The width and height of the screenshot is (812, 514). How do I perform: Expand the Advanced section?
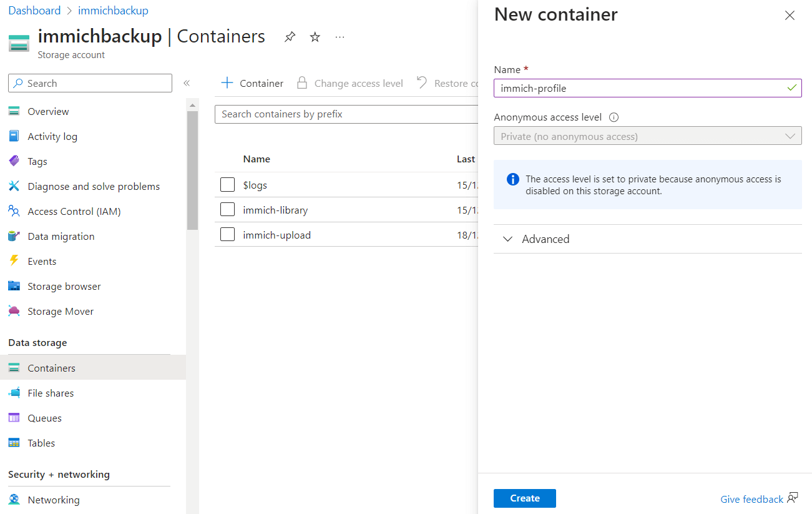[647, 239]
